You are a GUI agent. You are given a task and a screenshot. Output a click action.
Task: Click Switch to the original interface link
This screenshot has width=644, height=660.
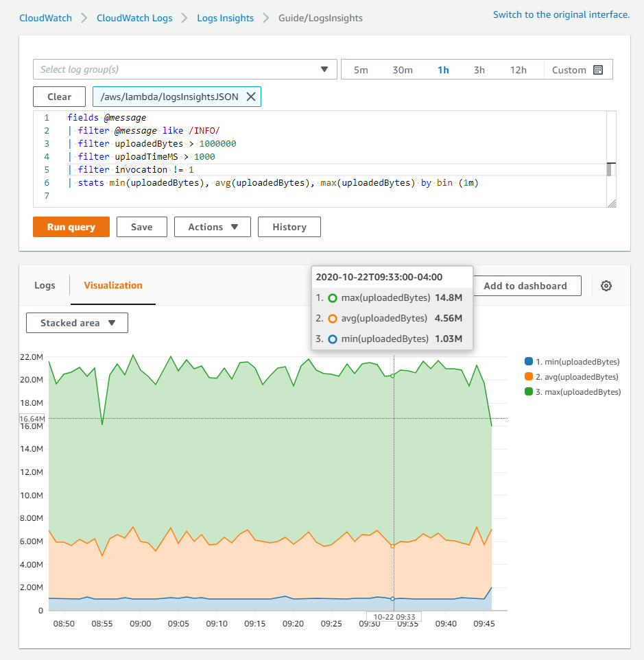pyautogui.click(x=562, y=14)
